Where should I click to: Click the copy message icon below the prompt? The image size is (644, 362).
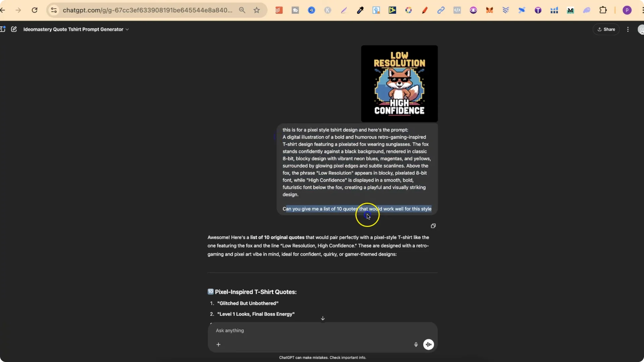pos(433,226)
